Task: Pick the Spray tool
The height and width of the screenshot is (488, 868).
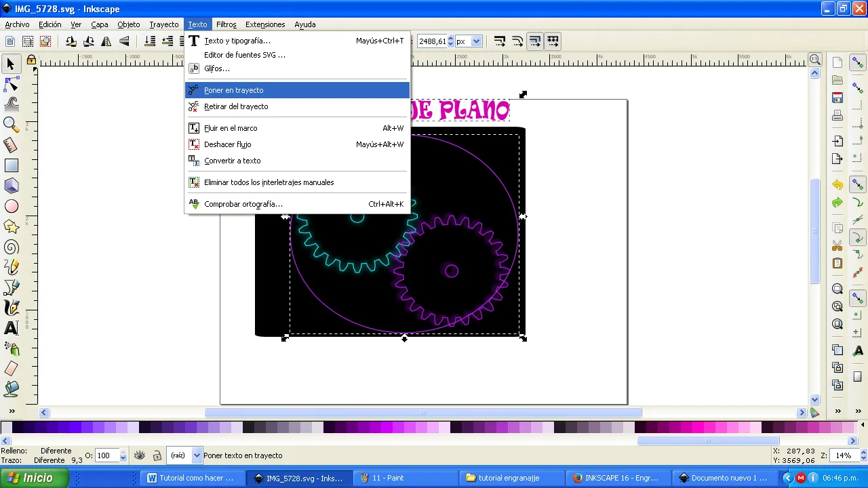Action: [x=11, y=348]
